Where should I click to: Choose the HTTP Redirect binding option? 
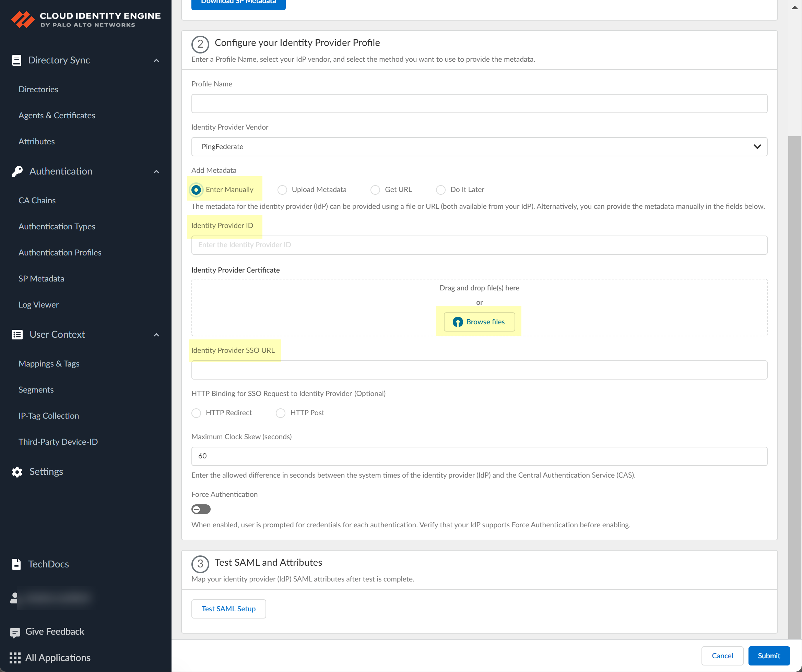(x=196, y=413)
